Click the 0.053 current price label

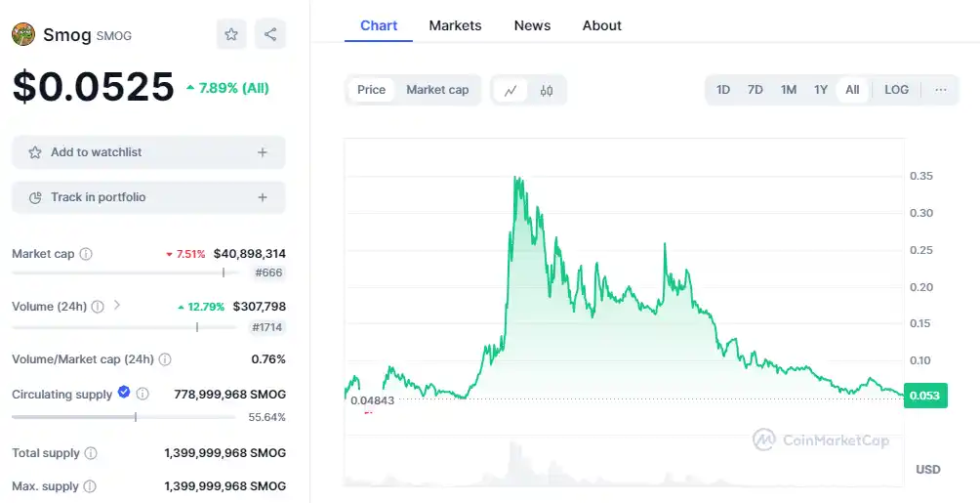(924, 396)
